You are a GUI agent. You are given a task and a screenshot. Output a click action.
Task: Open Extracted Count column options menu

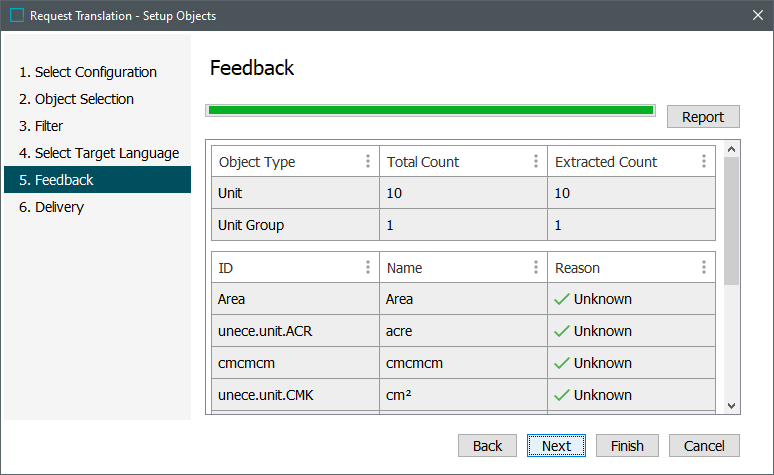pos(704,162)
